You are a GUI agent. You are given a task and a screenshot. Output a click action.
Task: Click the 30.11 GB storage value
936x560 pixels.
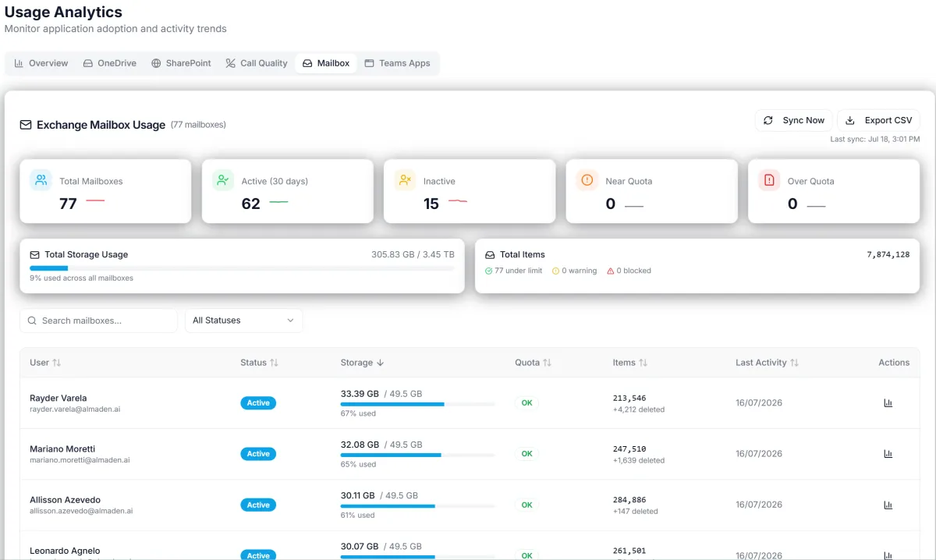pos(357,495)
